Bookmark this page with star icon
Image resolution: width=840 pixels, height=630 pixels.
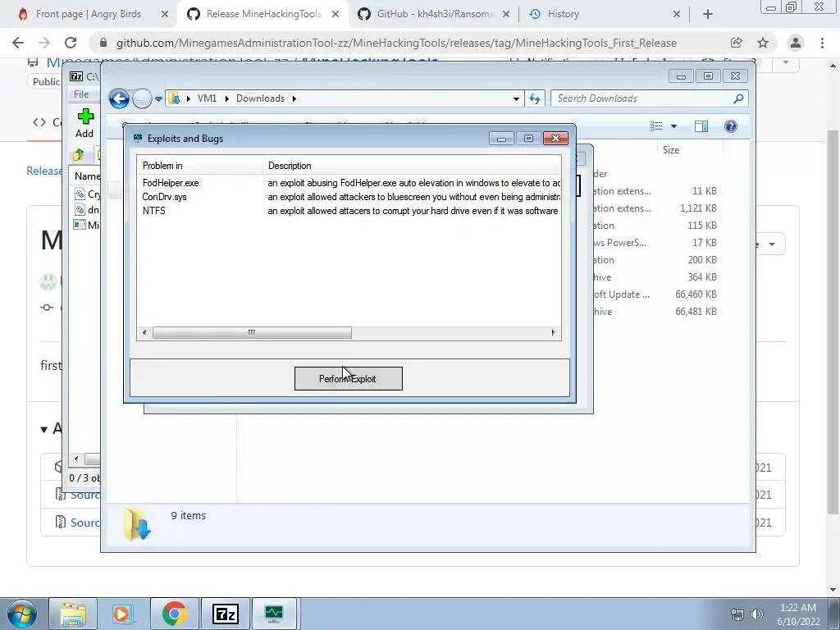coord(763,43)
